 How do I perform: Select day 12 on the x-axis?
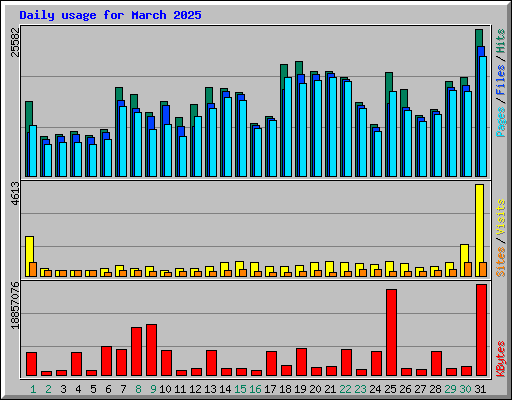coord(195,389)
